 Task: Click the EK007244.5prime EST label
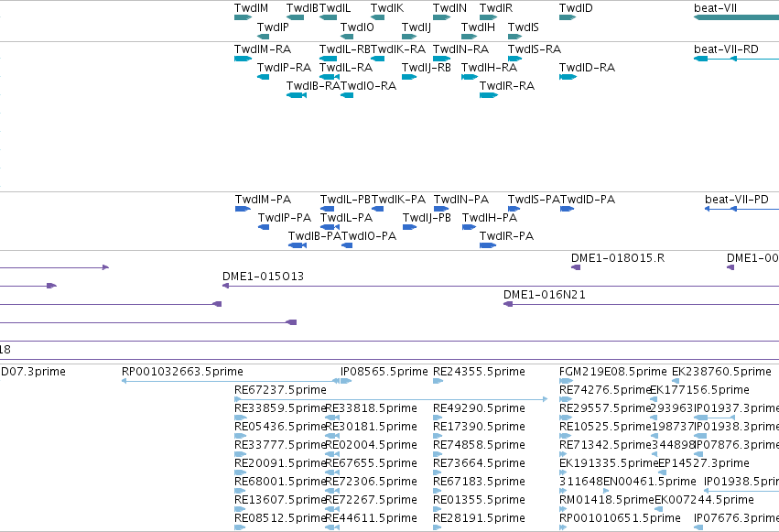coord(704,500)
